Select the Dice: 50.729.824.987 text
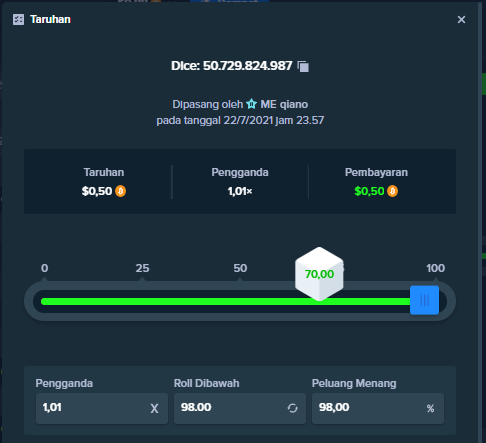Viewport: 486px width, 443px height. pyautogui.click(x=232, y=66)
